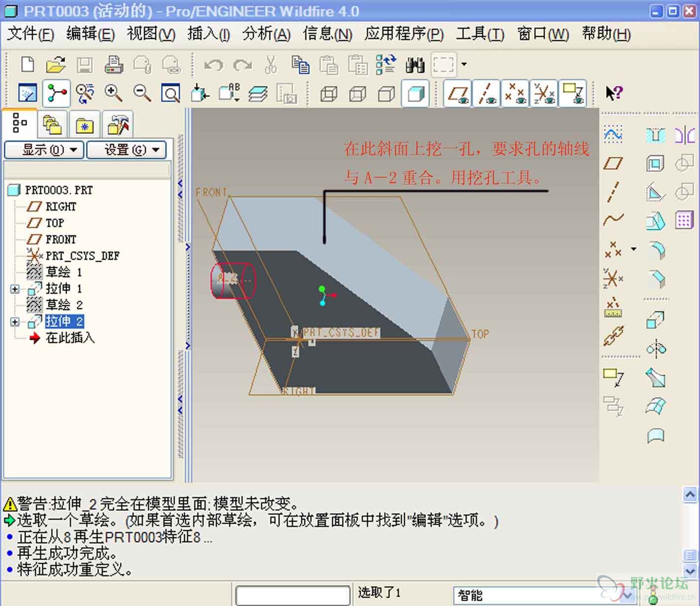Open a file using the folder icon

[56, 65]
